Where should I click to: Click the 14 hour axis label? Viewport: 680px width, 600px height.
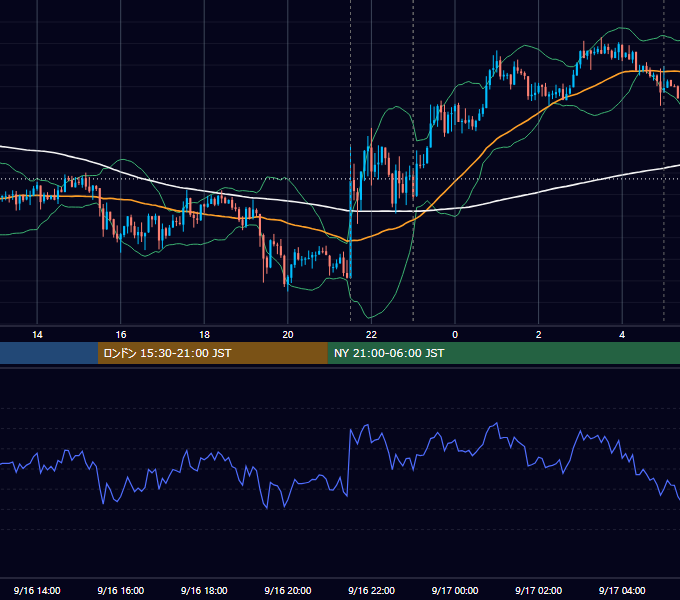coord(37,335)
